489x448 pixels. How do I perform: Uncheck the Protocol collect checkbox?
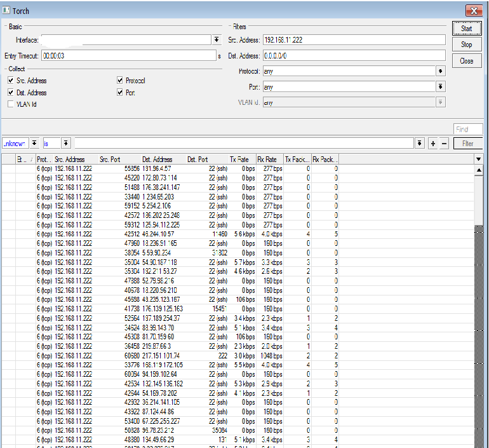(x=120, y=81)
